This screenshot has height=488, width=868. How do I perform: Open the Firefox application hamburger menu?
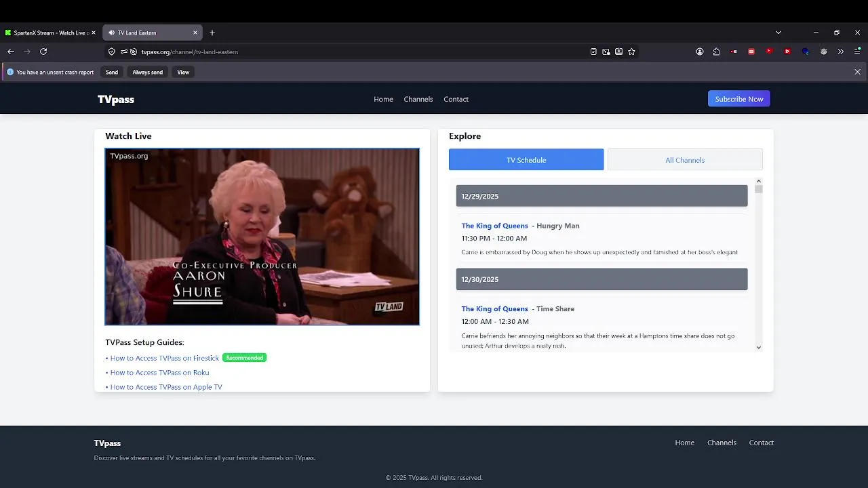pos(857,52)
